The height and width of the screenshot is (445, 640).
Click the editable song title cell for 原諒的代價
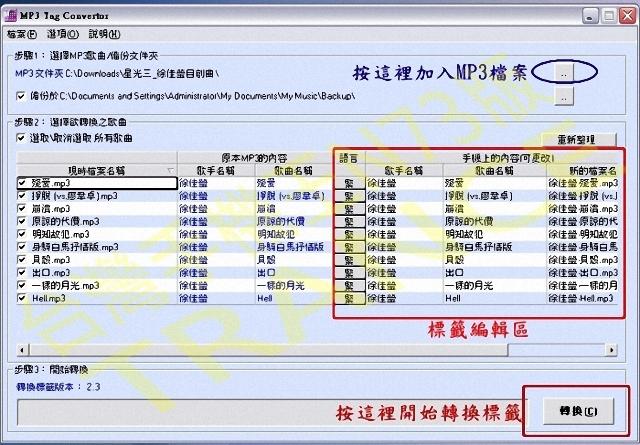495,222
